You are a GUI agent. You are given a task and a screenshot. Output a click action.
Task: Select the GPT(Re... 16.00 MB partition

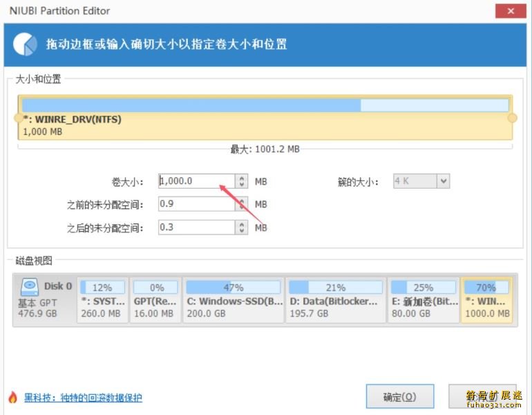(155, 300)
